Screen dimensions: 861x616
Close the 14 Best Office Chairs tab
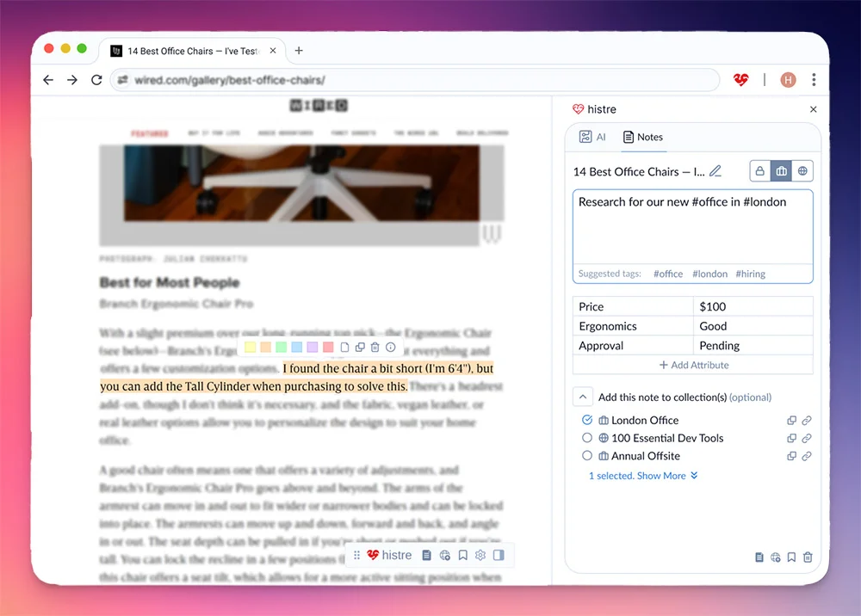click(x=273, y=51)
